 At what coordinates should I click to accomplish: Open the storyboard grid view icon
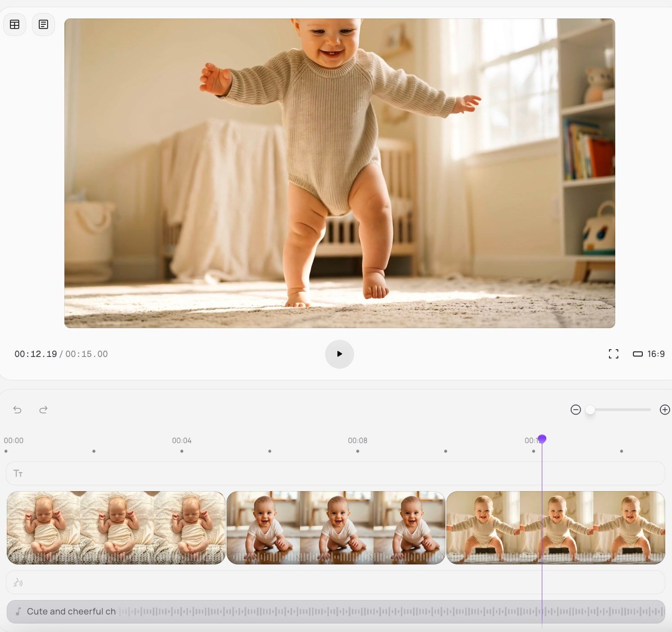[14, 24]
